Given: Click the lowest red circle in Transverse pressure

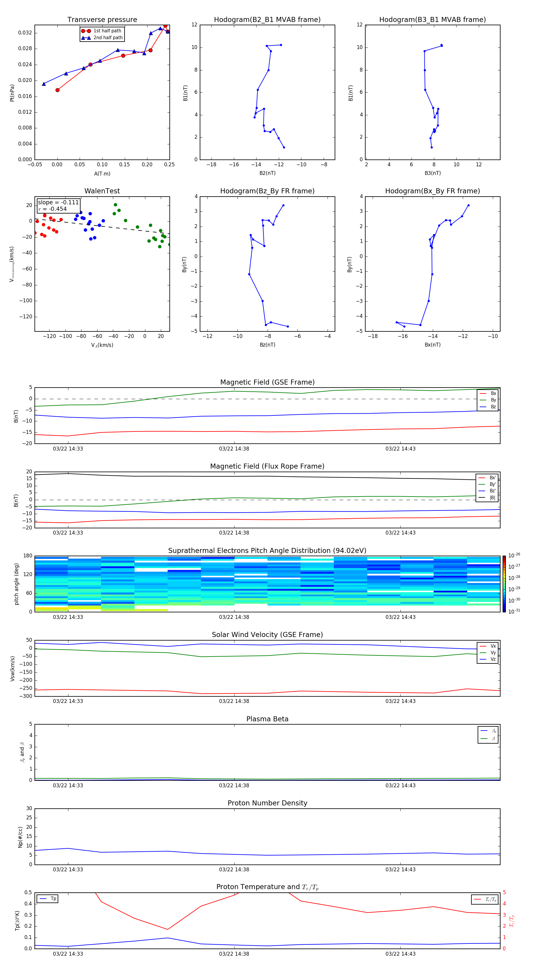Looking at the screenshot, I should coord(57,90).
